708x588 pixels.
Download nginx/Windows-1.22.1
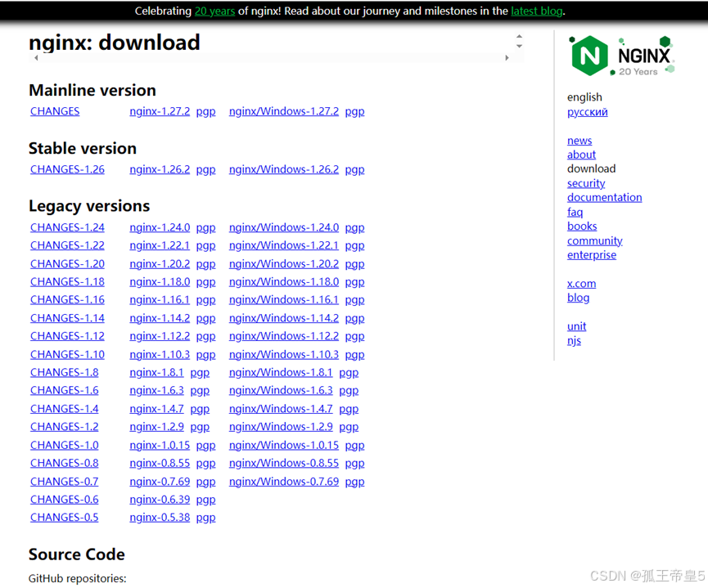tap(283, 245)
